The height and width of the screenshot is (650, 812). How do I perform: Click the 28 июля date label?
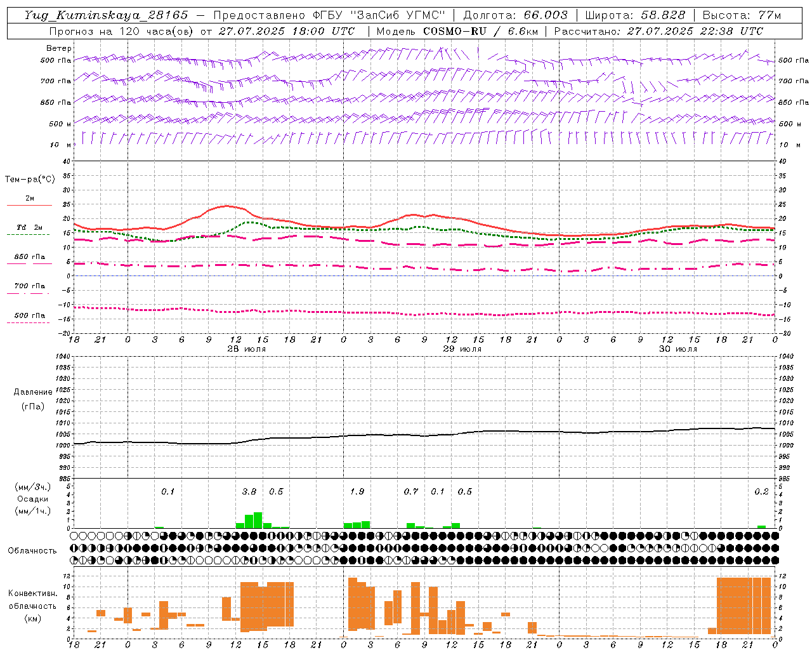(x=247, y=349)
